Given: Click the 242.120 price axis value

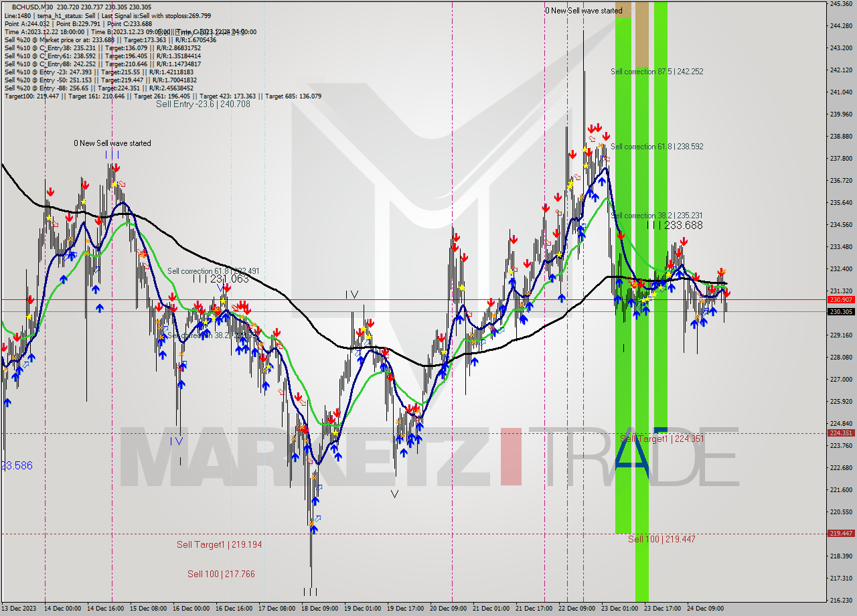Looking at the screenshot, I should [841, 70].
